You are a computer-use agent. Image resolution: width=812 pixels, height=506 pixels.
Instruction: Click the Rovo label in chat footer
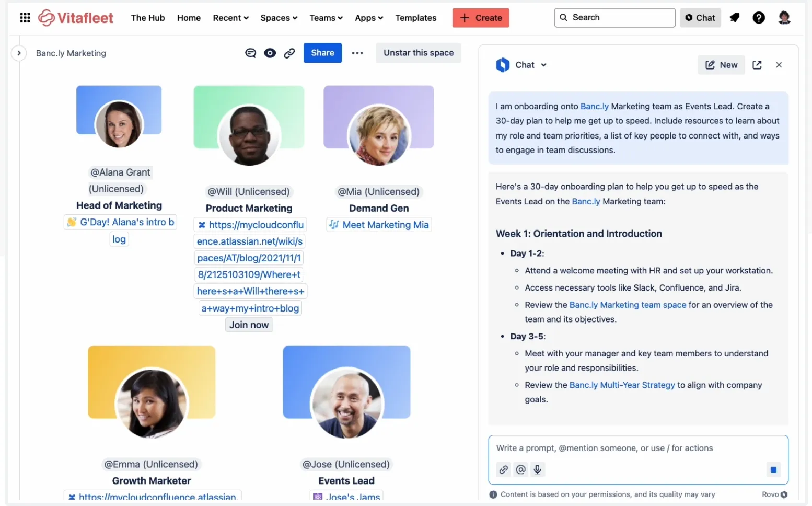[x=775, y=494]
